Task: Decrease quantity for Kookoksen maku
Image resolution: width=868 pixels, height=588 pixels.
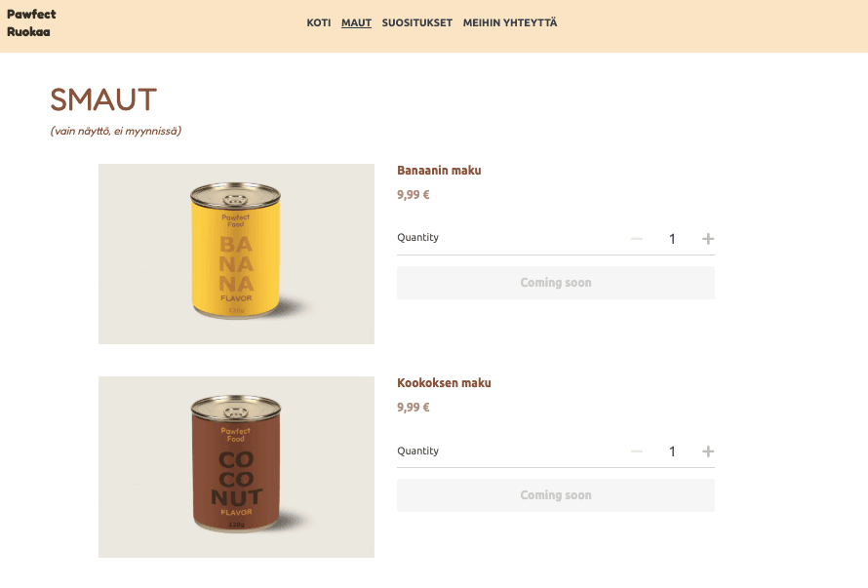Action: pyautogui.click(x=637, y=451)
